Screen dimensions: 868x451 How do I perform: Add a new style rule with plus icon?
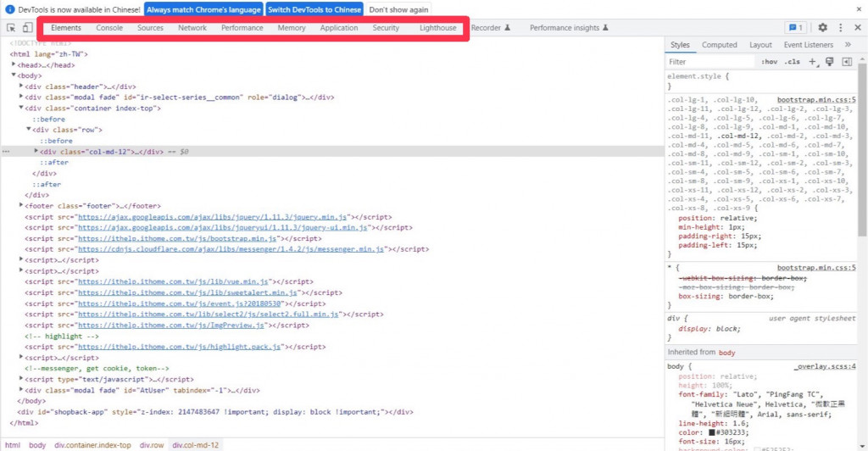[812, 62]
